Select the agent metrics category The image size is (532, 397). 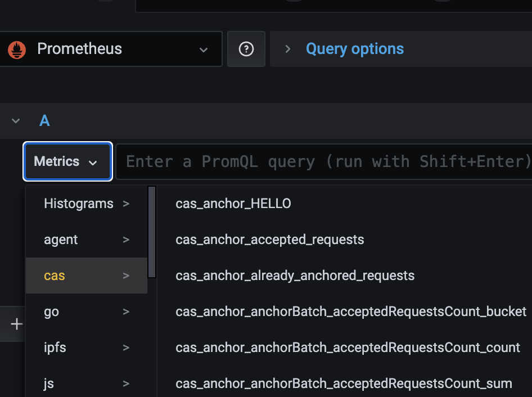coord(87,240)
